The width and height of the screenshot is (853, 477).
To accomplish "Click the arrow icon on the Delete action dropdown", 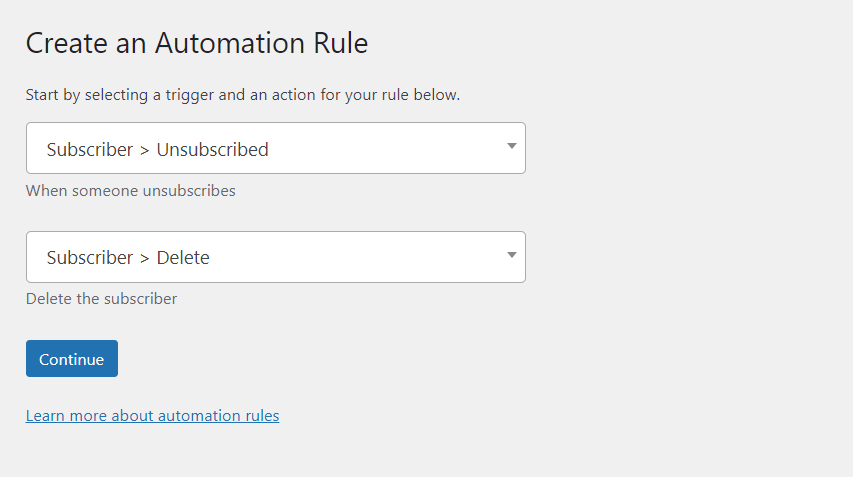I will pyautogui.click(x=511, y=255).
